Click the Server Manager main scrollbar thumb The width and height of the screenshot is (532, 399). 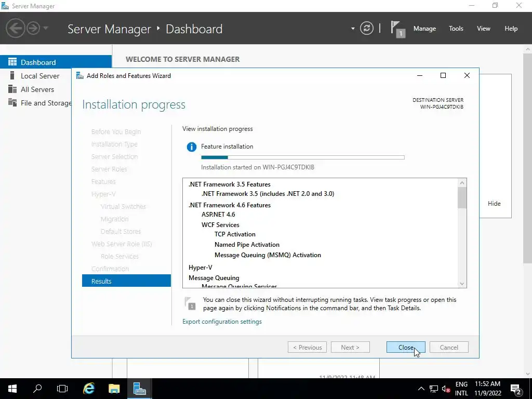(x=528, y=158)
